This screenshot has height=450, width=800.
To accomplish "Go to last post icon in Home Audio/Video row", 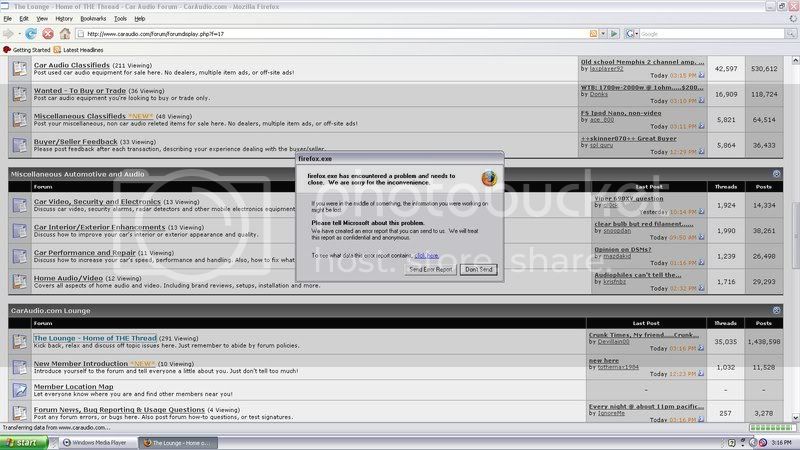I will click(702, 288).
